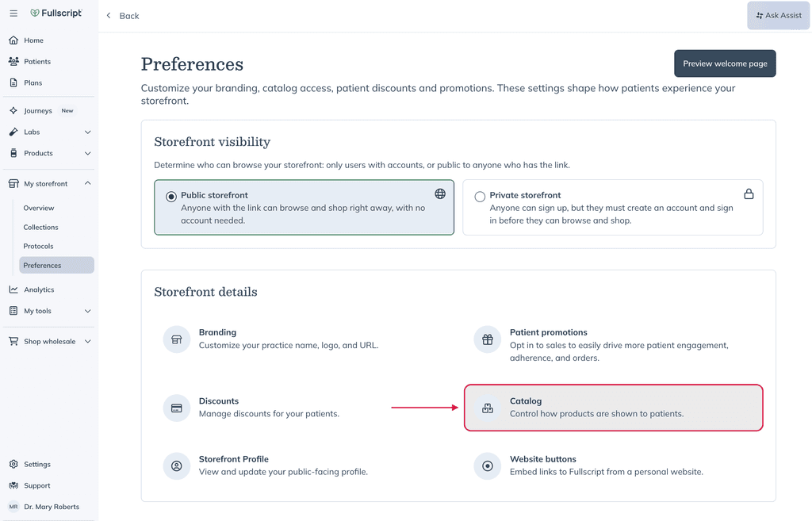Click the Ask Assist button
This screenshot has height=521, width=812.
point(779,16)
